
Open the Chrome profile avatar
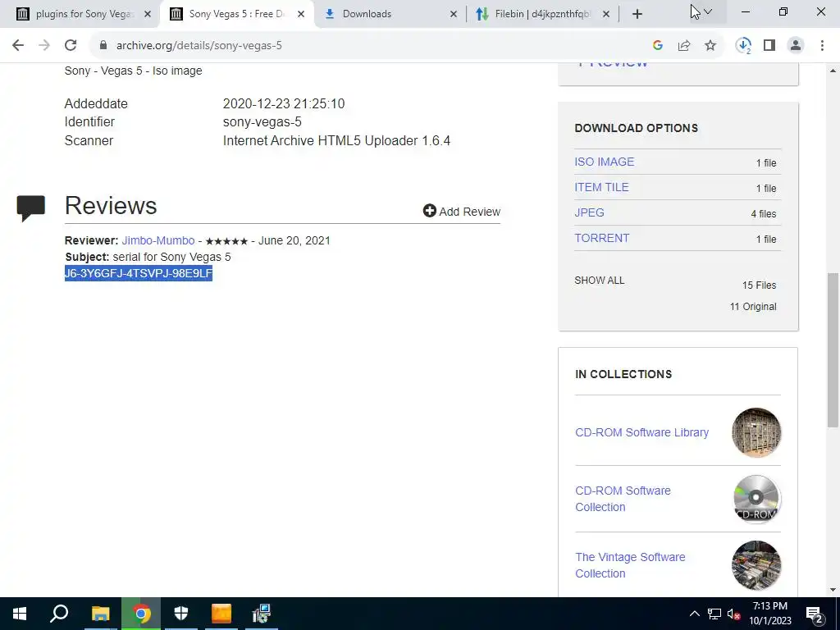(x=796, y=46)
